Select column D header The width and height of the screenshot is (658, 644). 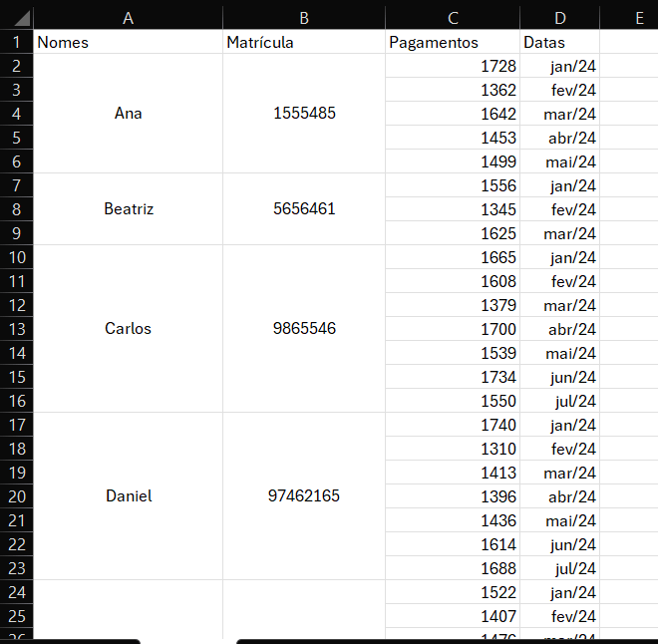(560, 18)
